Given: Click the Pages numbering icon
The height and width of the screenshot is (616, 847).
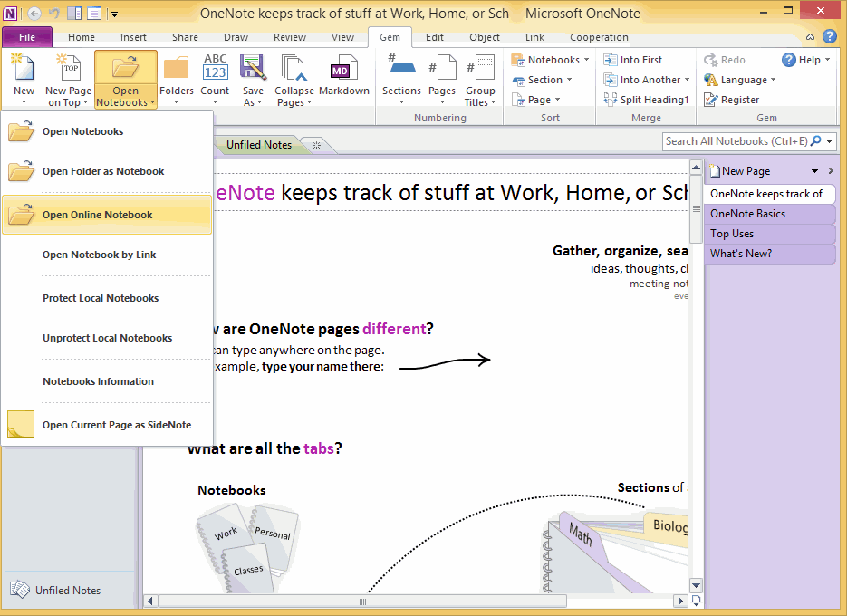Looking at the screenshot, I should click(442, 68).
